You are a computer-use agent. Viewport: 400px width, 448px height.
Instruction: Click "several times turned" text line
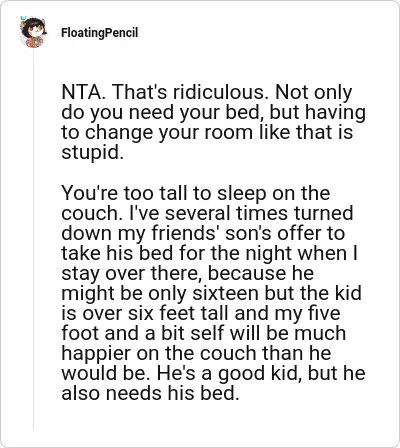[259, 213]
